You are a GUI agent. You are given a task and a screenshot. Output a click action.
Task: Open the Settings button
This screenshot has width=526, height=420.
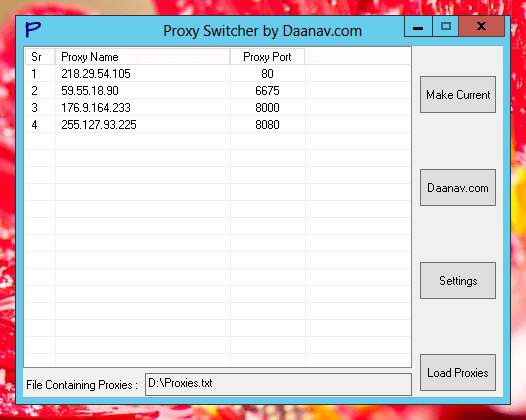click(x=458, y=280)
